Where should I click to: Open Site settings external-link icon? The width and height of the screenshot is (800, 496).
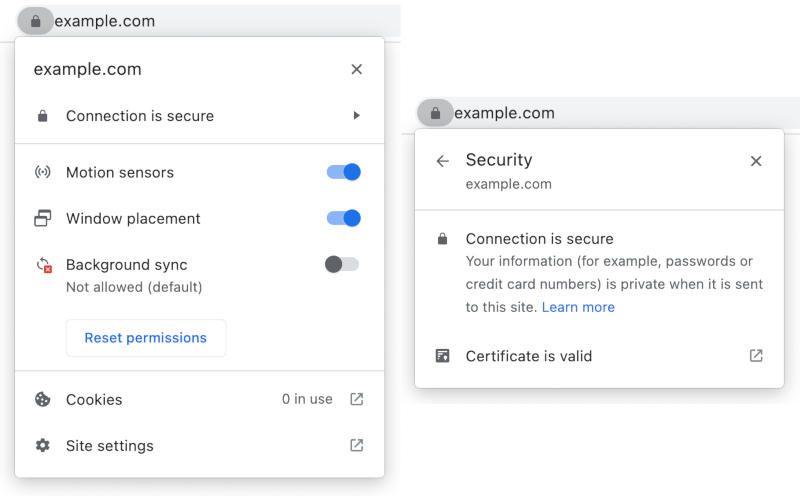click(x=357, y=445)
